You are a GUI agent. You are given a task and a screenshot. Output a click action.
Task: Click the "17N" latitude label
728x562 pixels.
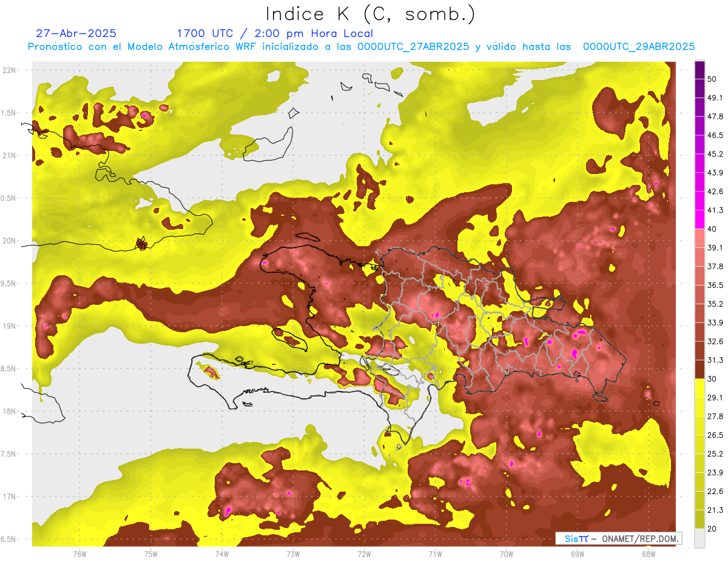(10, 497)
